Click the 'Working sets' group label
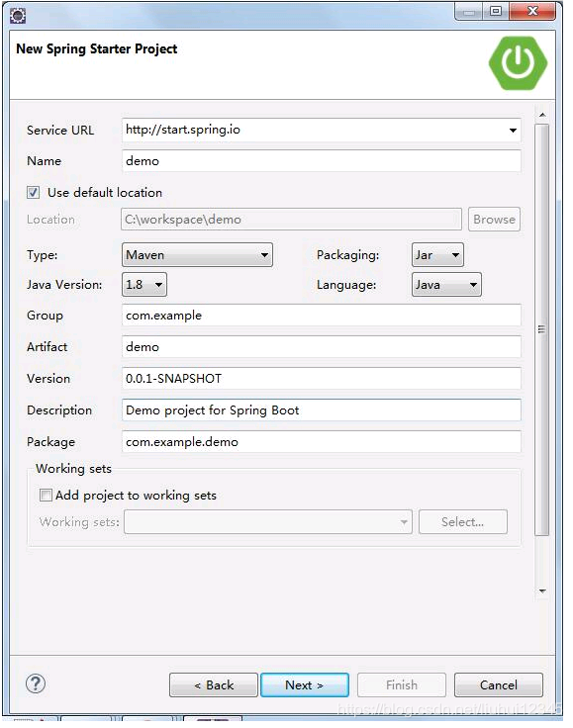 (x=74, y=469)
